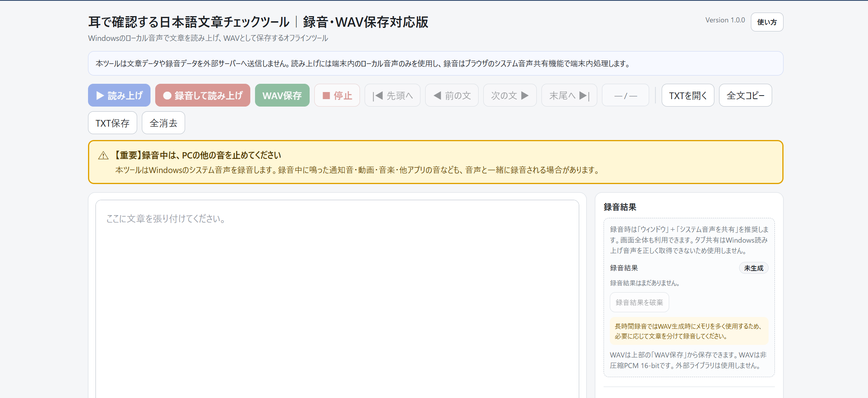This screenshot has width=868, height=398.
Task: Save text using TXT保存 button
Action: 112,123
